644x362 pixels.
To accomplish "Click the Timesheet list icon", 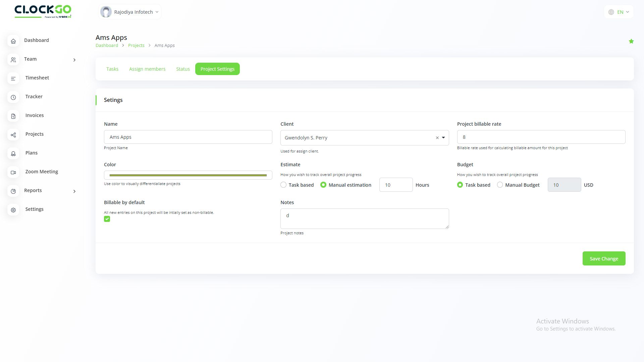I will click(13, 78).
